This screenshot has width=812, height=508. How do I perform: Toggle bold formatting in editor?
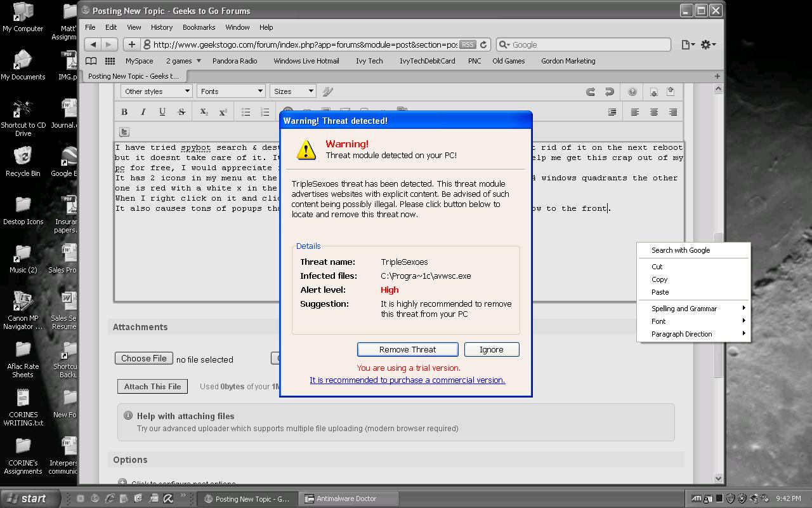click(x=124, y=112)
